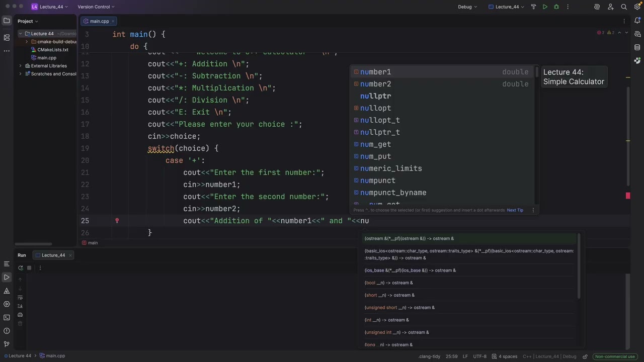644x362 pixels.
Task: Choose nullptr from completion list
Action: pyautogui.click(x=442, y=96)
